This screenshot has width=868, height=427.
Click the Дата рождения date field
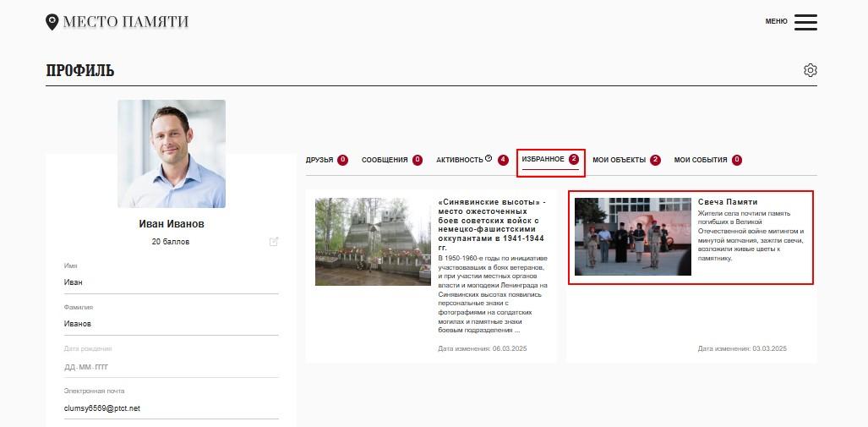click(171, 367)
